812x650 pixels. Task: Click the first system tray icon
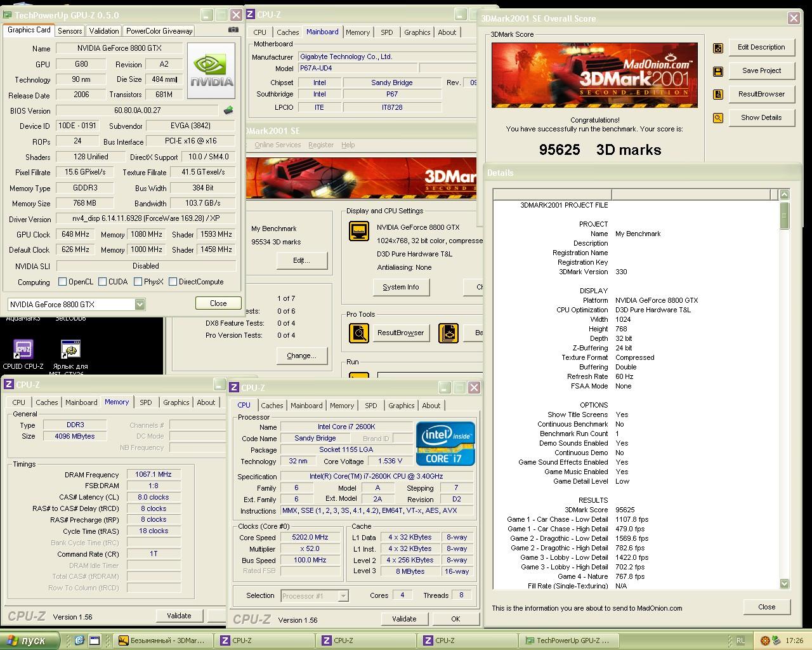[x=765, y=640]
